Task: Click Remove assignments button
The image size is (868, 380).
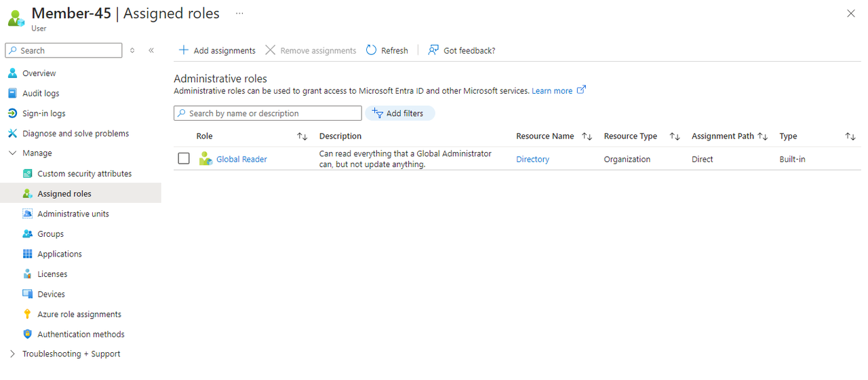Action: click(311, 51)
